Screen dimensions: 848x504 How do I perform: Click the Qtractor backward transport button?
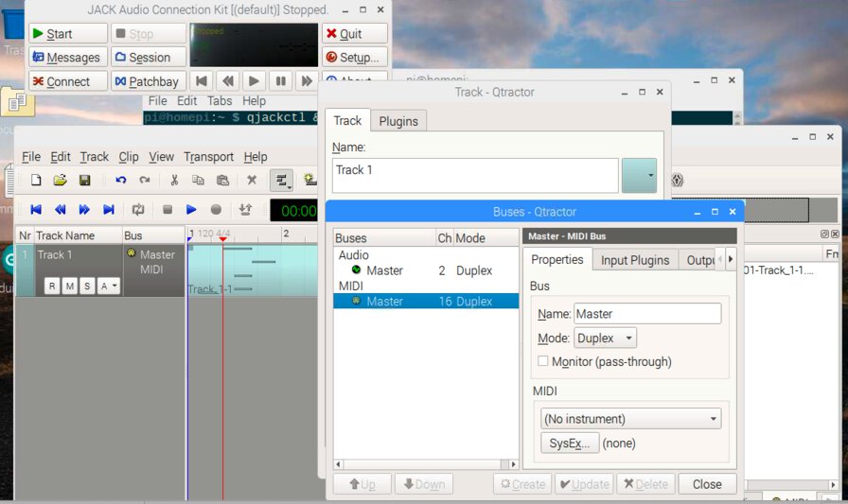coord(60,210)
